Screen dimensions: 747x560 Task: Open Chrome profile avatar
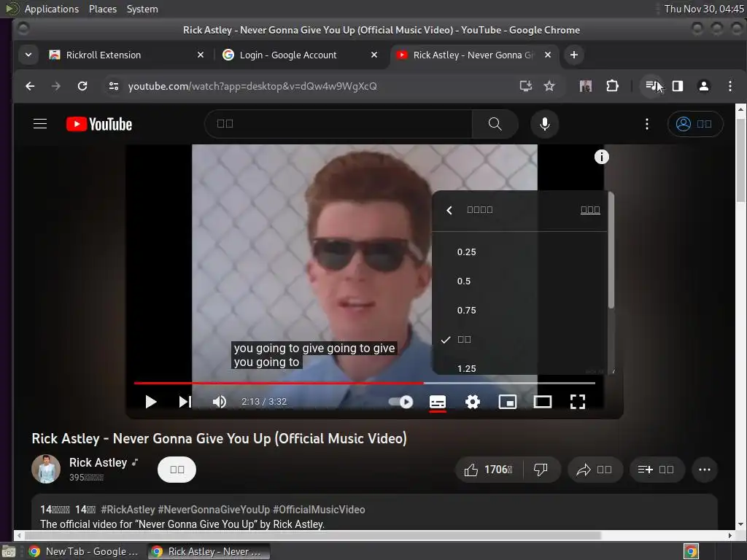(704, 86)
